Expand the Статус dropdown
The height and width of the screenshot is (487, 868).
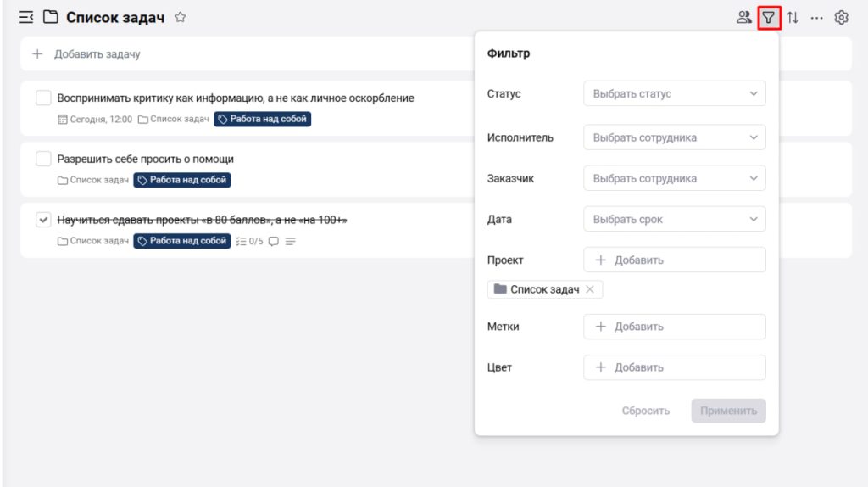674,93
